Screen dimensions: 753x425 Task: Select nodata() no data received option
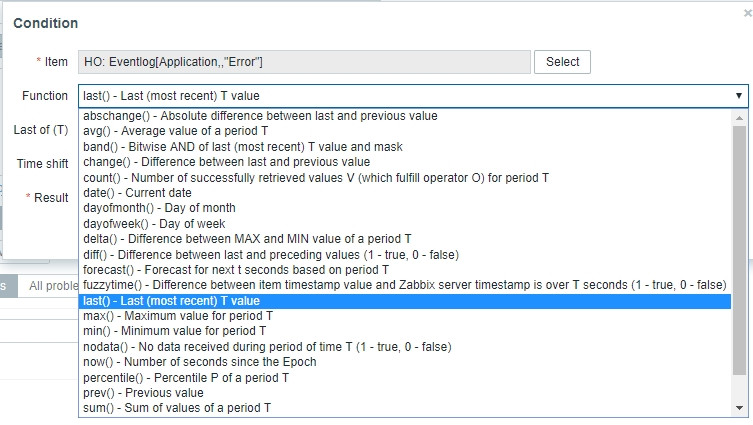(x=404, y=347)
